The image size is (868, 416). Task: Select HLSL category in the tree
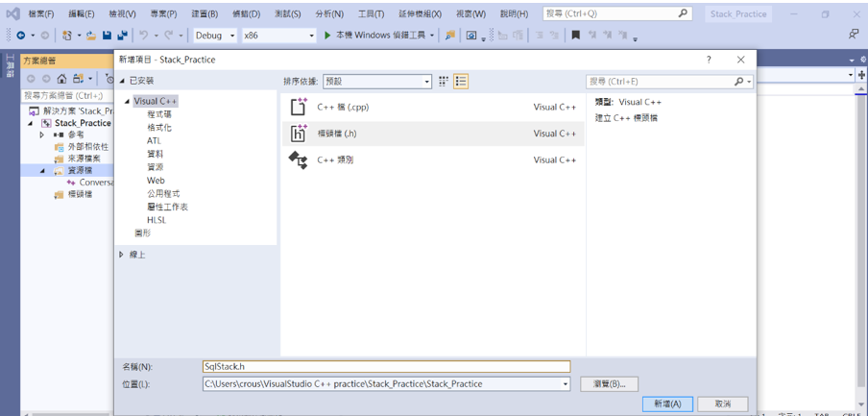(157, 220)
